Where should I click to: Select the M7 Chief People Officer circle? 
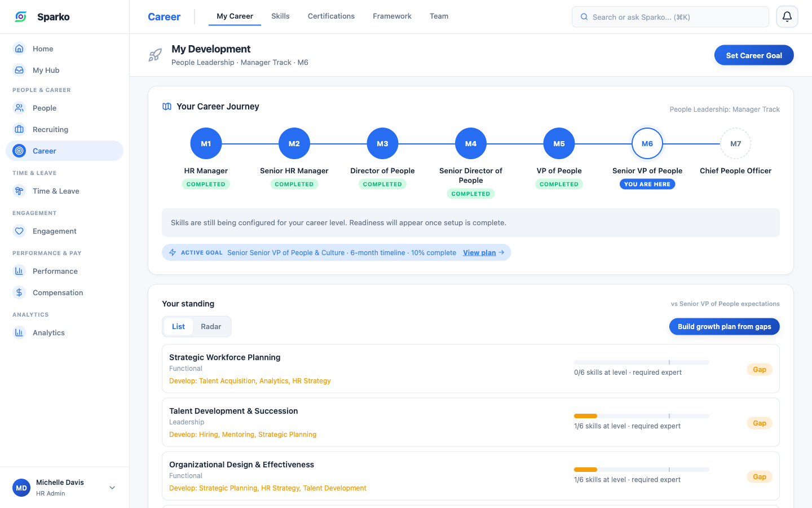(736, 144)
